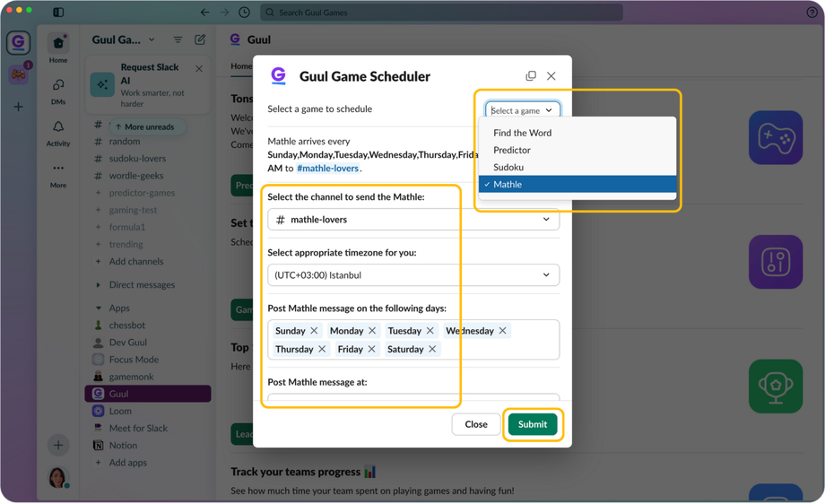825x504 pixels.
Task: Open user profile avatar
Action: point(58,477)
